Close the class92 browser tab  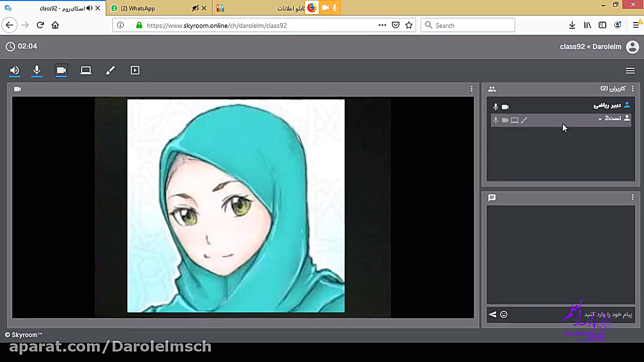[x=98, y=8]
